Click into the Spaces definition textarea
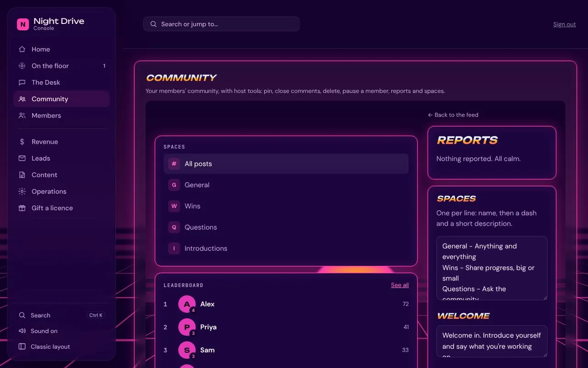The image size is (588, 368). (x=492, y=268)
